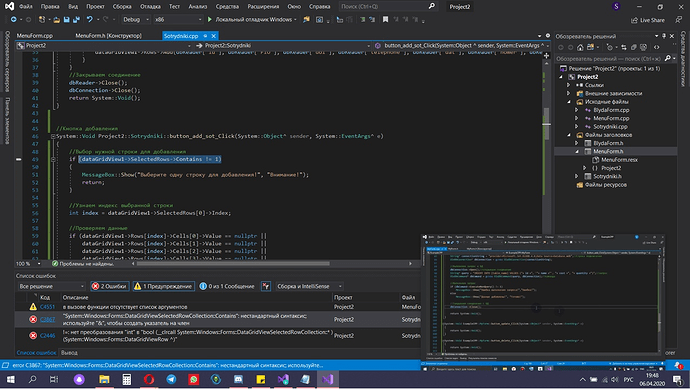
Task: Start the Local Windows Debugger green arrow
Action: coord(209,20)
